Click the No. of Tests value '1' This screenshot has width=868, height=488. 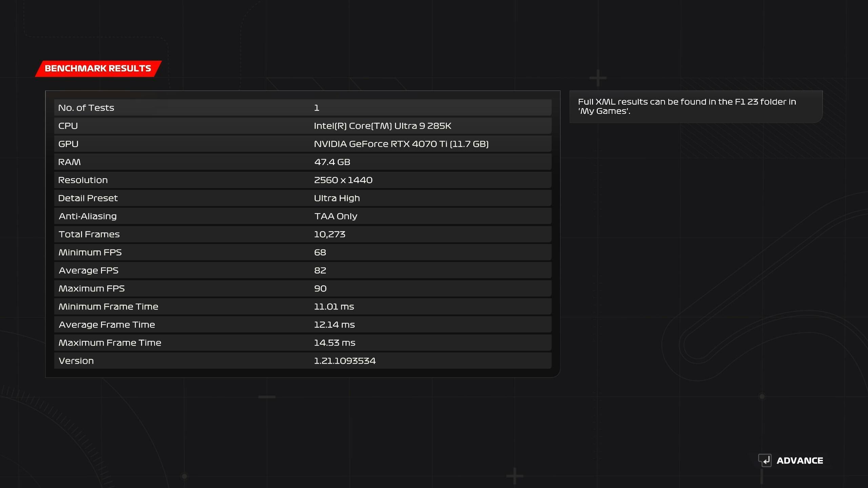[x=317, y=108]
